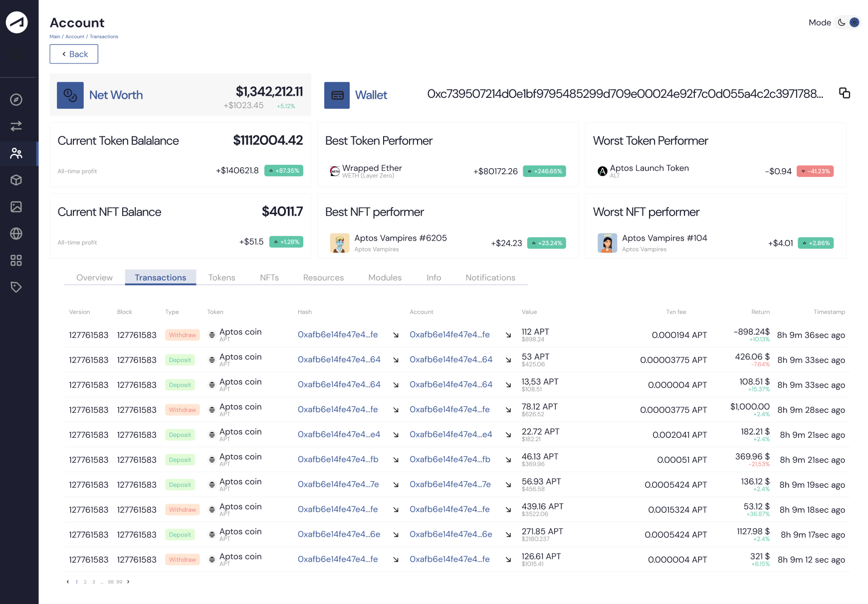Screen dimensions: 868x604
Task: Open the globe network sidebar icon
Action: [x=16, y=234]
